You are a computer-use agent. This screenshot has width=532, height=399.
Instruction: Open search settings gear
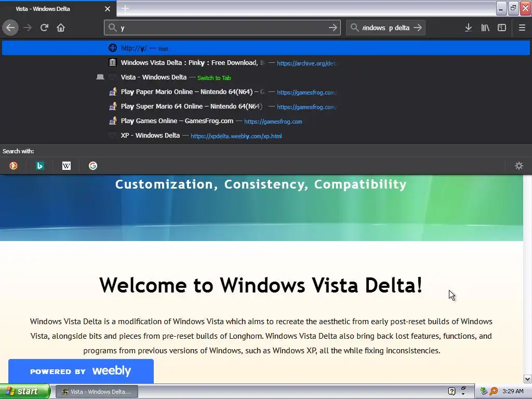(x=519, y=166)
